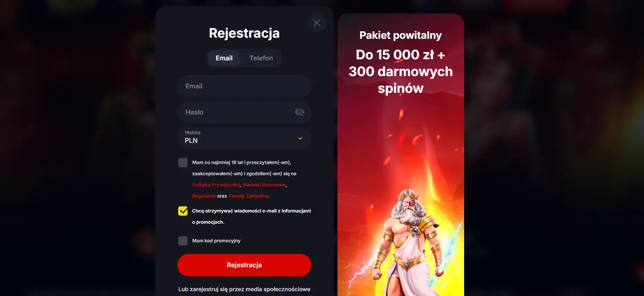Close the Rejestracja dialog with the X icon
This screenshot has width=644, height=296.
317,23
